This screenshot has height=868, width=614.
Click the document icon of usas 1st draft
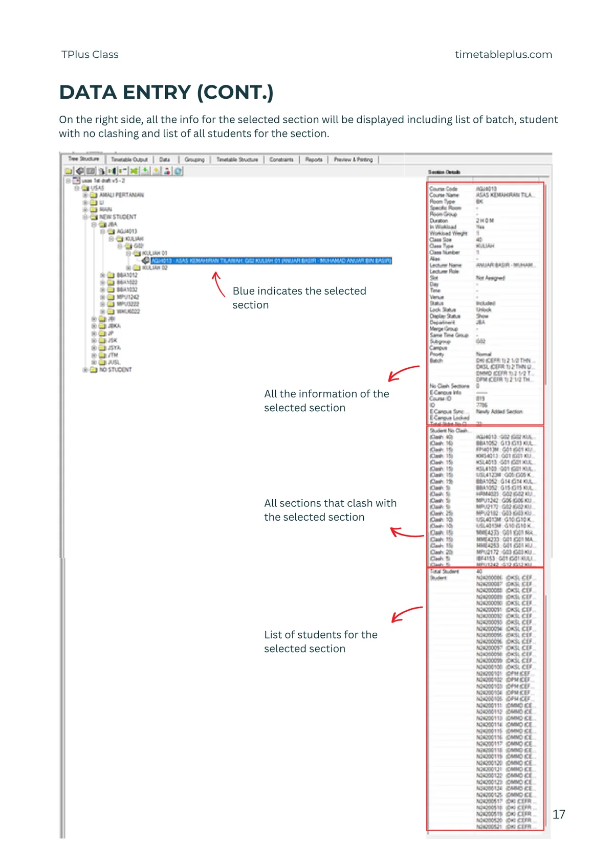tap(77, 181)
